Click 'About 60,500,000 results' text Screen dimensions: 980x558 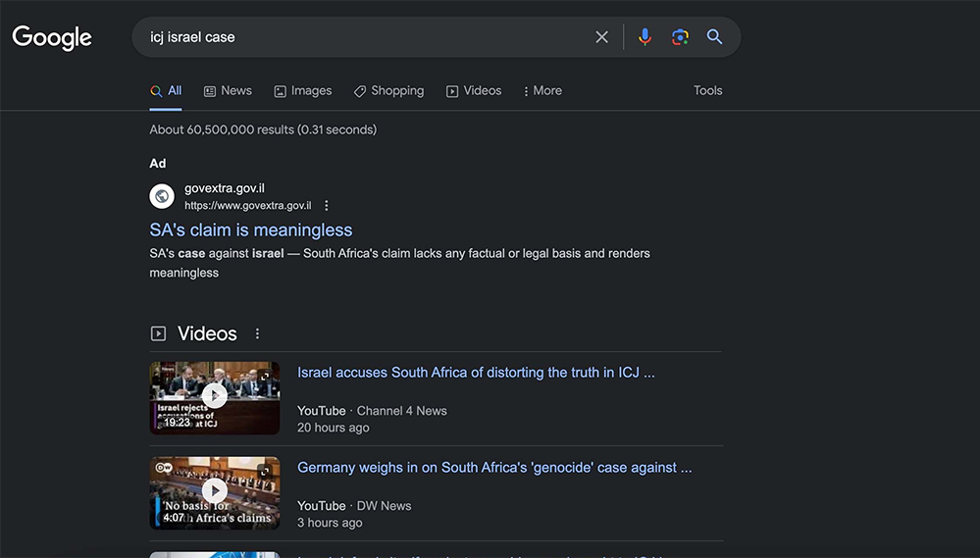[x=263, y=129]
